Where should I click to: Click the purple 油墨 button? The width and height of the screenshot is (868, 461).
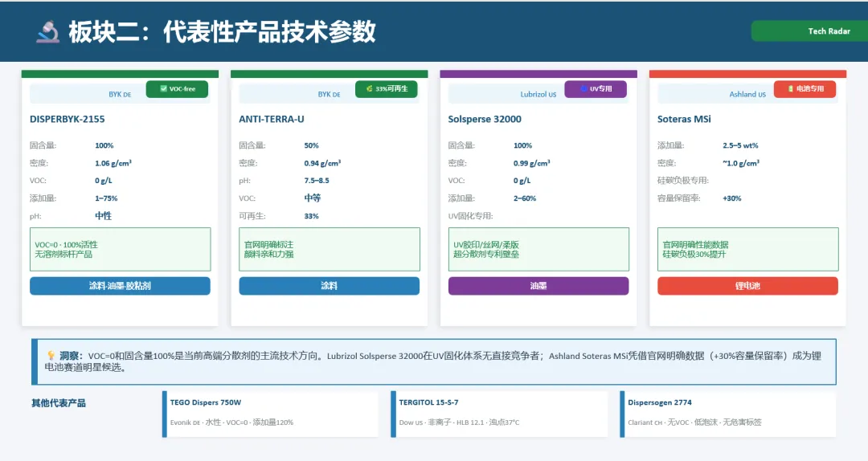click(538, 286)
